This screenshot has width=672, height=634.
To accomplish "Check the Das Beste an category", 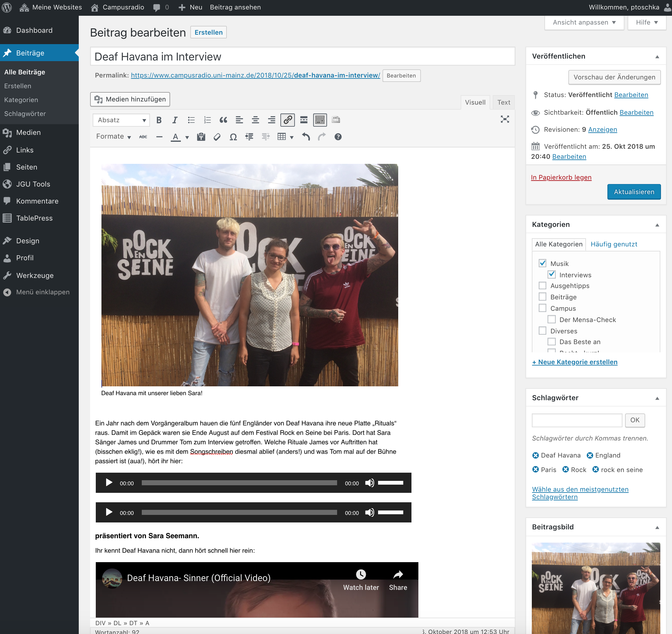I will coord(552,342).
